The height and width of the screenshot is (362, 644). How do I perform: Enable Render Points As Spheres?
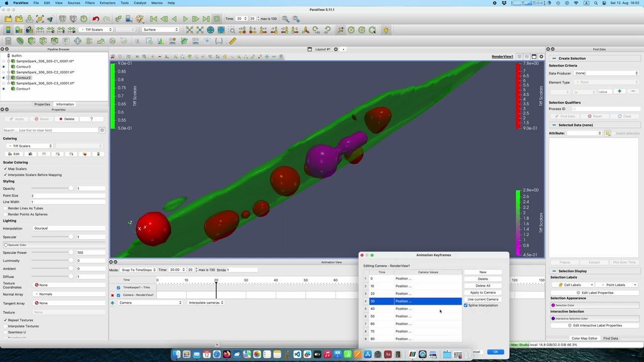coord(6,214)
